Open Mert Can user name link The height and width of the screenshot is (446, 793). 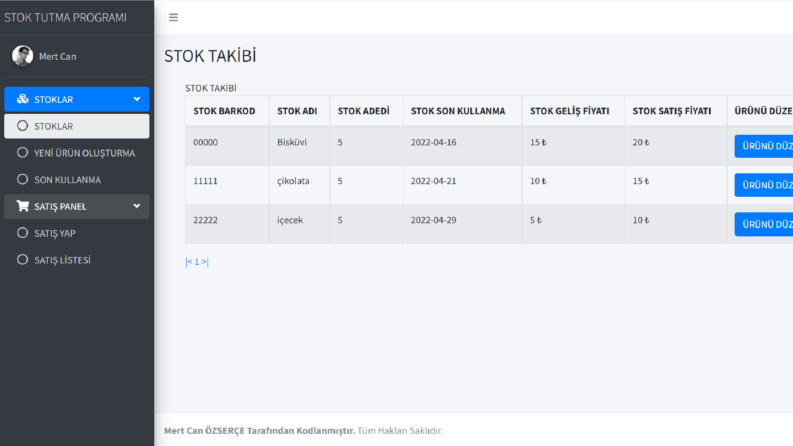click(x=58, y=57)
